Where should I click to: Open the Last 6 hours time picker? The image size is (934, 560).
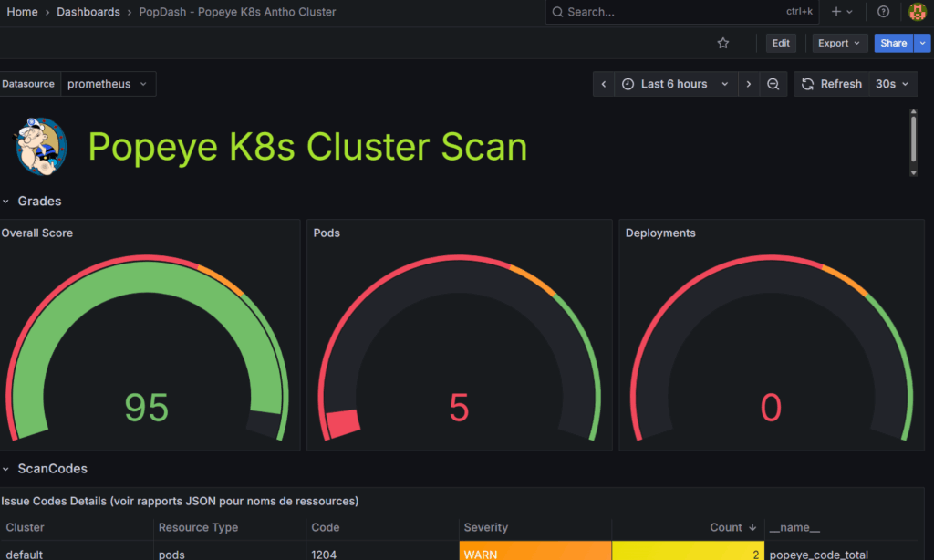coord(675,84)
